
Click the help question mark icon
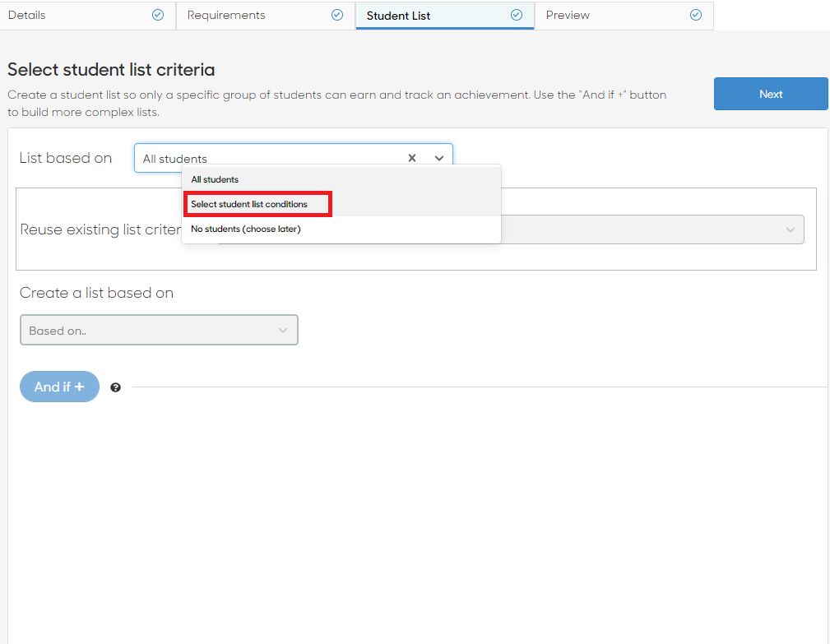coord(115,387)
